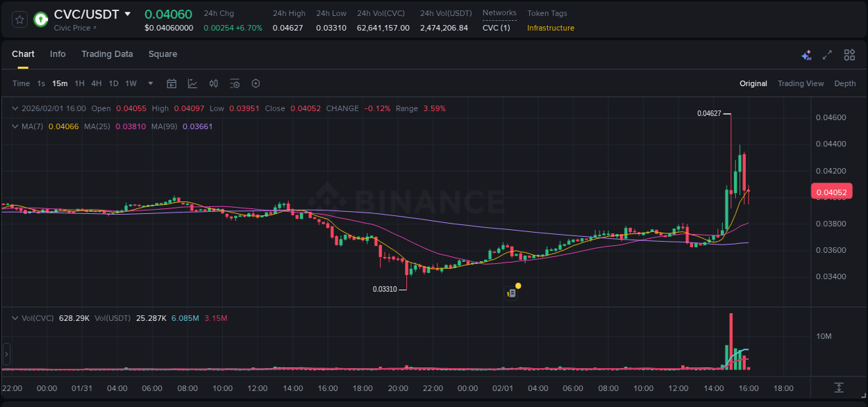Switch to the Trading Data tab
The height and width of the screenshot is (407, 868).
coord(107,54)
